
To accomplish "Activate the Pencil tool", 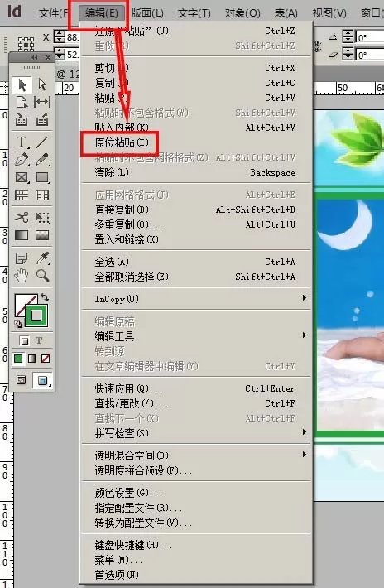I will coord(42,160).
